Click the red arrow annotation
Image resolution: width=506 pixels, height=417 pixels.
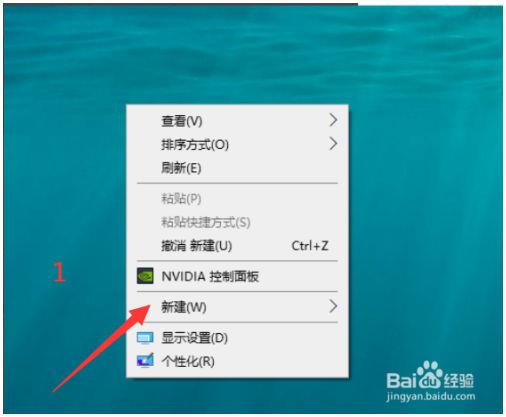[x=102, y=348]
